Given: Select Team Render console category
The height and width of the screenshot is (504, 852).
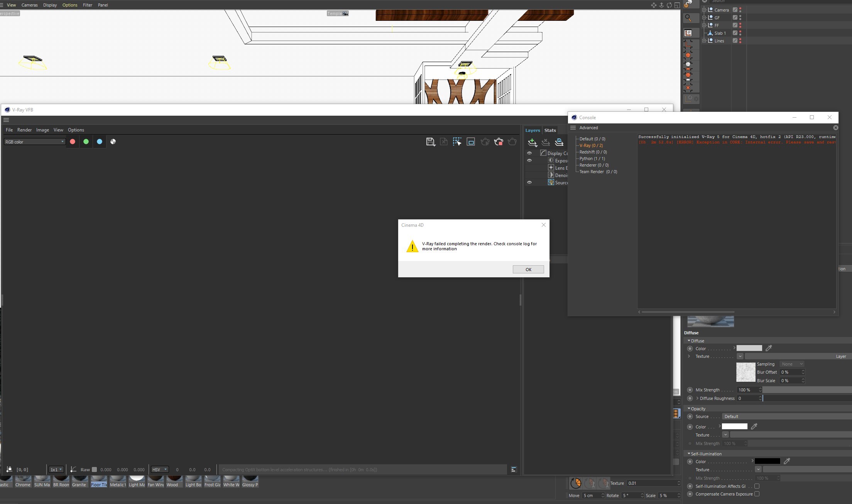Looking at the screenshot, I should 598,172.
